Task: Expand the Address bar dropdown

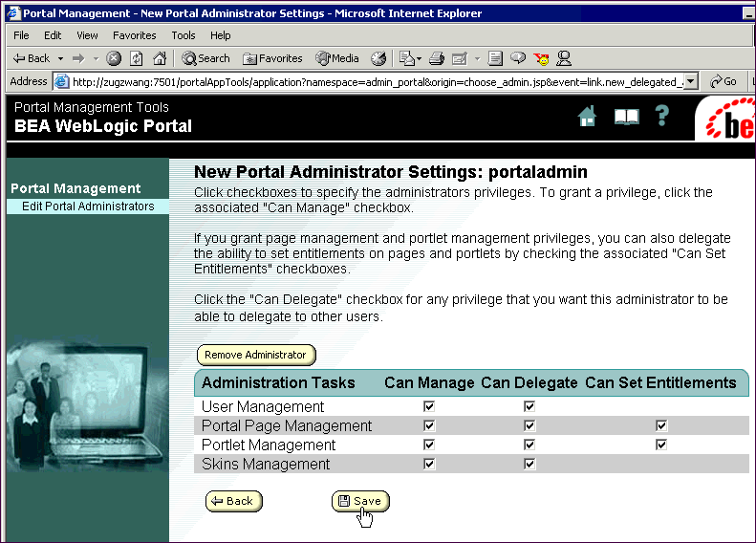Action: point(691,82)
